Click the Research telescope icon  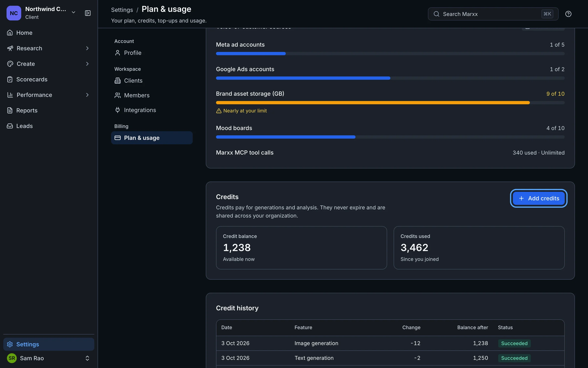(10, 48)
